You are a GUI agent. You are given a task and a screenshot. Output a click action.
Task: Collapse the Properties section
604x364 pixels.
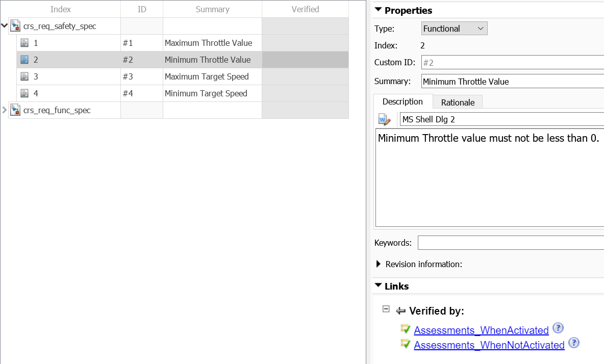378,10
